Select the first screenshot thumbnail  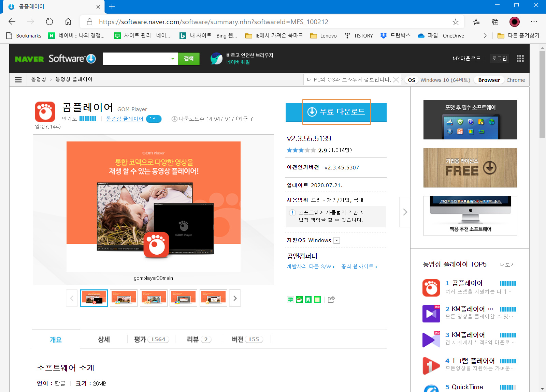[94, 298]
